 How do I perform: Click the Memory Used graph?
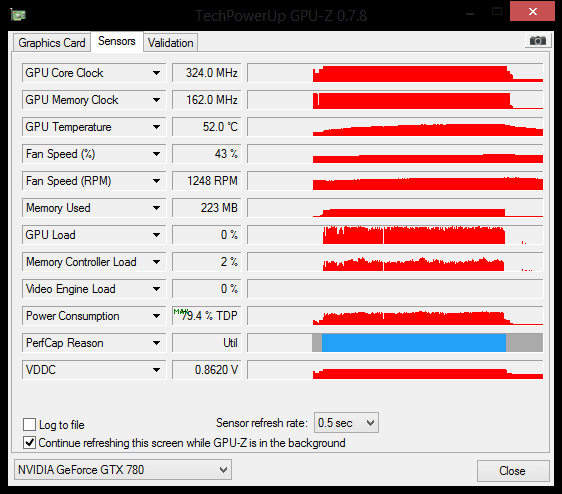click(x=395, y=208)
